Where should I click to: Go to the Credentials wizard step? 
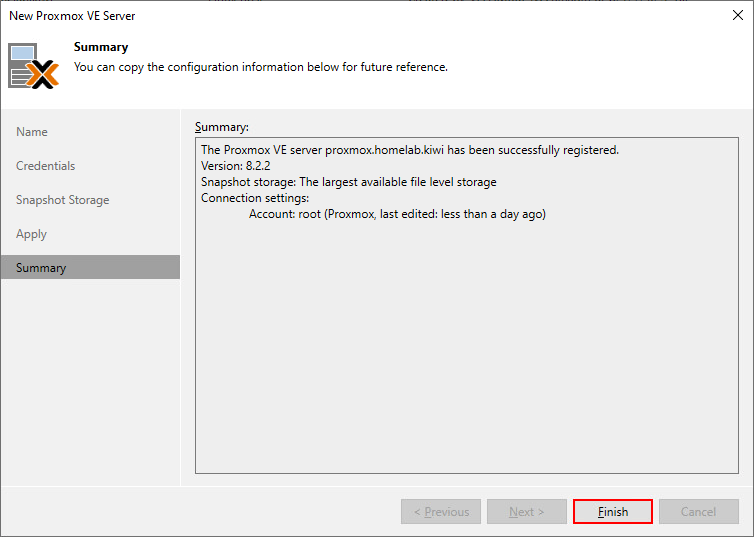(46, 166)
